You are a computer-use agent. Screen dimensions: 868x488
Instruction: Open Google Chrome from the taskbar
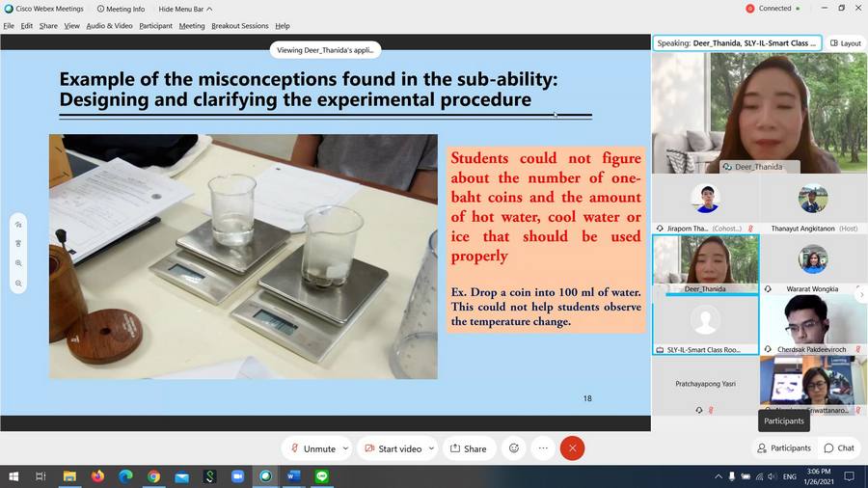point(154,476)
